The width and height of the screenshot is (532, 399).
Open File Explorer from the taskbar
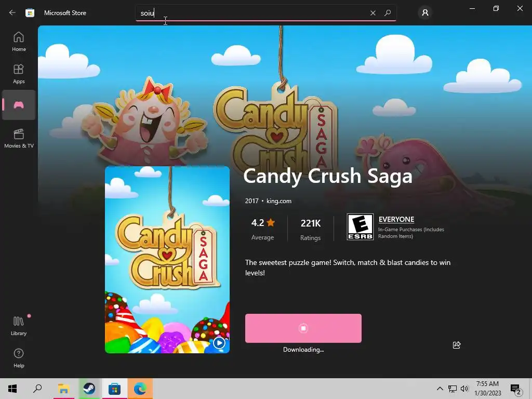tap(63, 389)
